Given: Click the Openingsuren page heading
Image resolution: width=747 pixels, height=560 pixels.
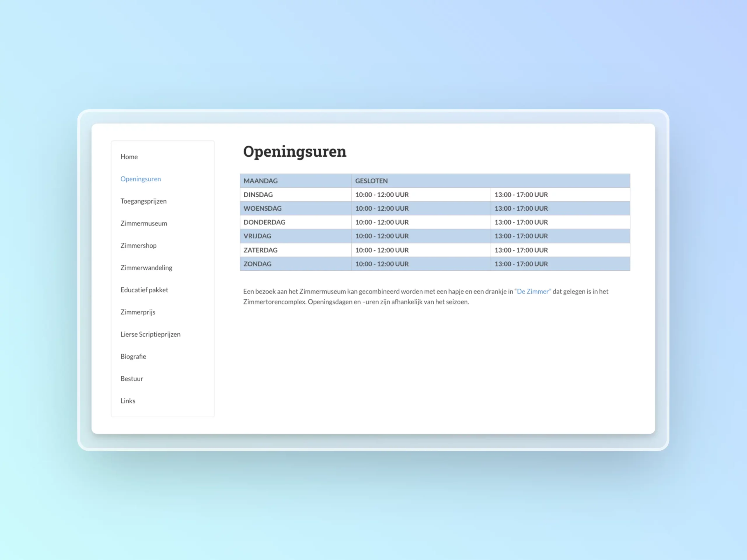Looking at the screenshot, I should [x=294, y=151].
